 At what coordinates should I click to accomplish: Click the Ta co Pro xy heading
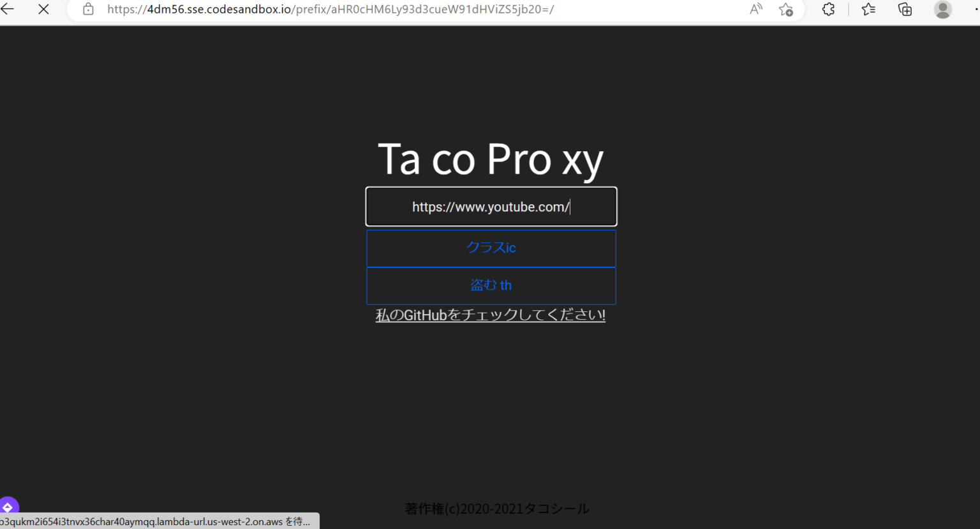coord(491,160)
